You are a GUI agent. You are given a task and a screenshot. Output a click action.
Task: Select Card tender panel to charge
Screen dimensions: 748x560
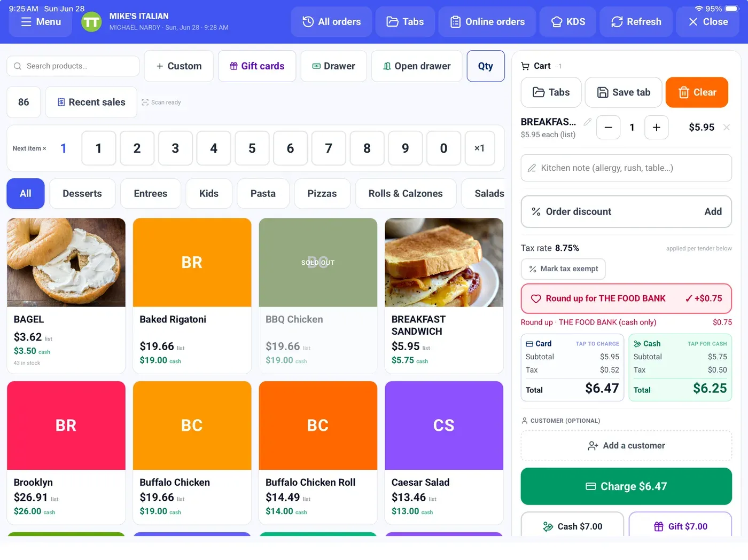point(572,368)
